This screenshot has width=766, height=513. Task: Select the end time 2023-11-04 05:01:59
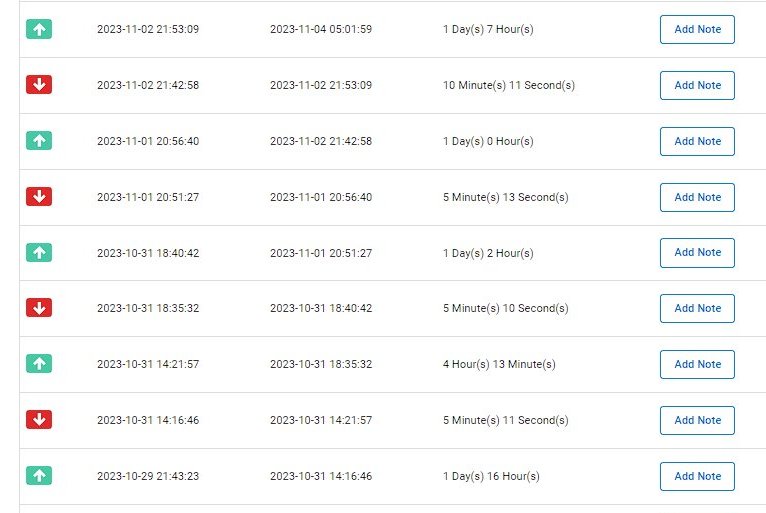pyautogui.click(x=321, y=29)
